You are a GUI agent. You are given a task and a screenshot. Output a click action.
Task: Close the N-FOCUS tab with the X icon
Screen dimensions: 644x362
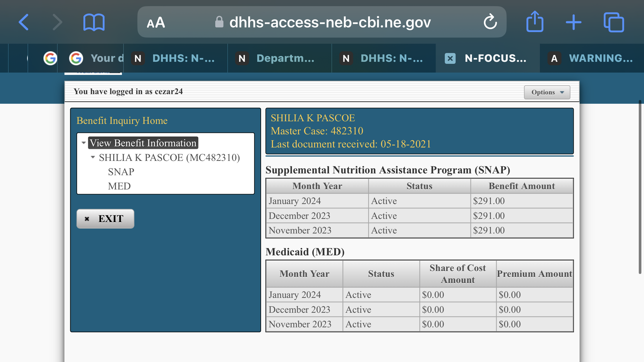click(450, 58)
